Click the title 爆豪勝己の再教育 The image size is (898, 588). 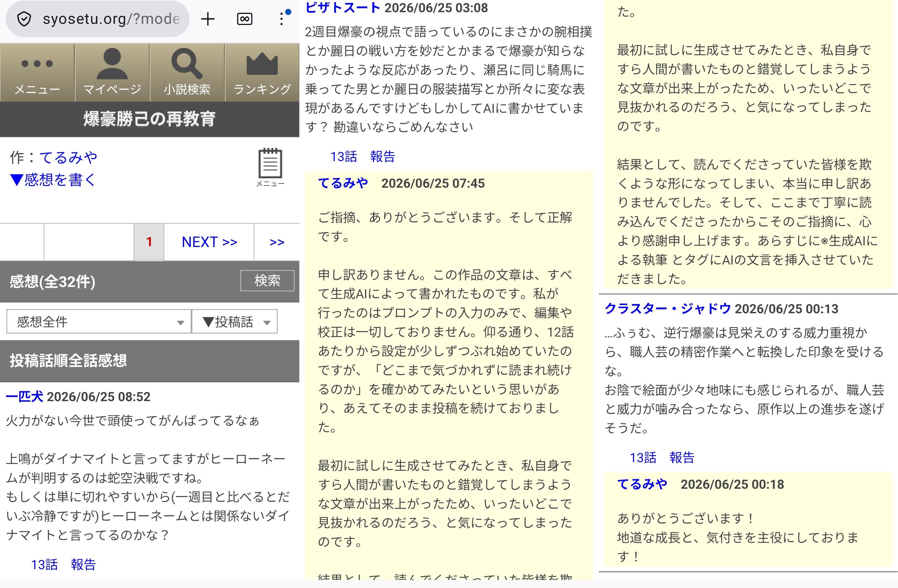149,119
